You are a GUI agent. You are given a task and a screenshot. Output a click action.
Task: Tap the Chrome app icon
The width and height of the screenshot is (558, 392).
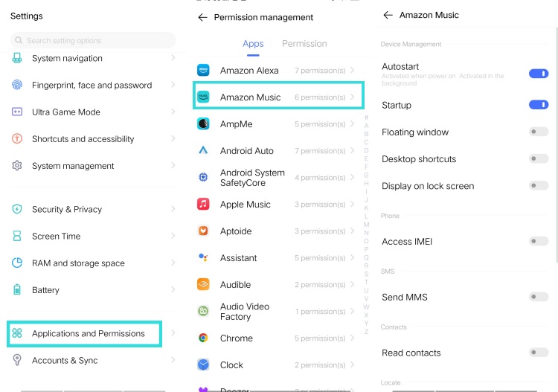(203, 338)
